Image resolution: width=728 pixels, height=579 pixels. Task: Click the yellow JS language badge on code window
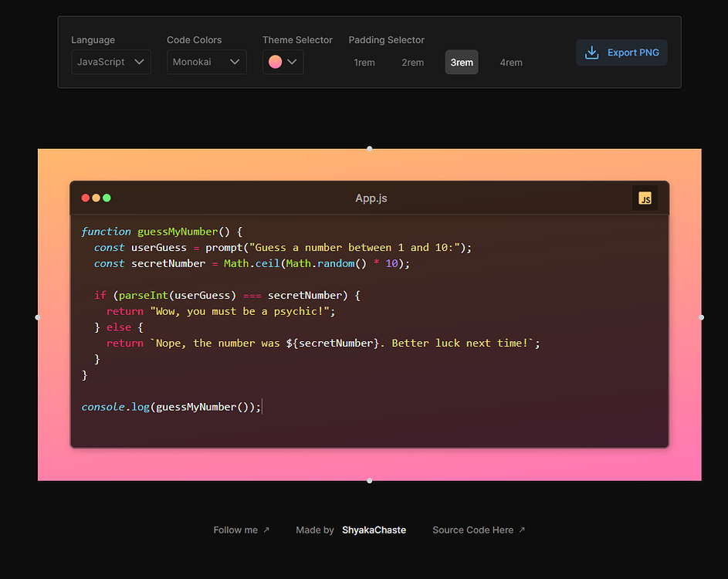645,198
